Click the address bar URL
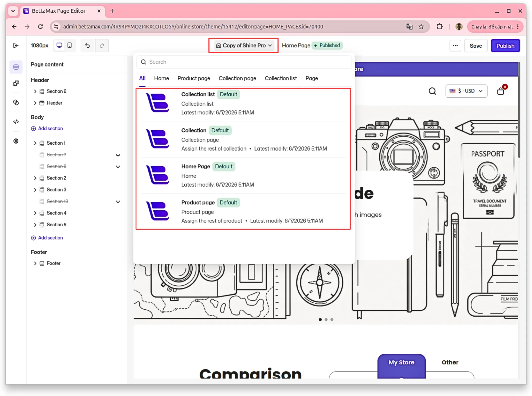Screen dimensions: 532x396 [193, 27]
